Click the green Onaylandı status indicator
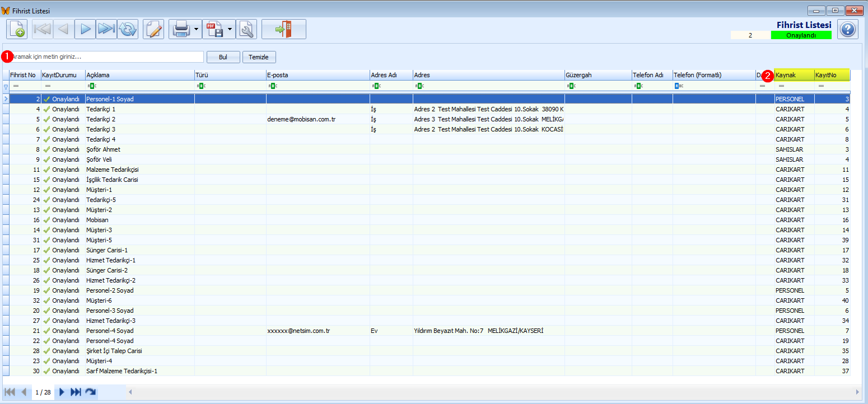 801,35
